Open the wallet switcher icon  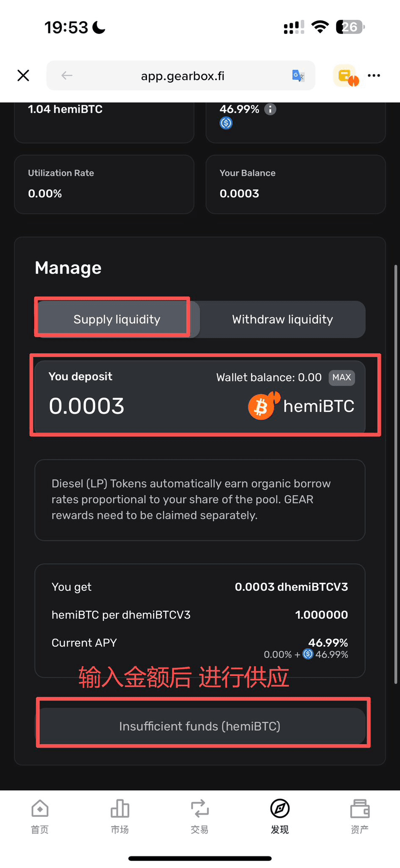pyautogui.click(x=346, y=76)
